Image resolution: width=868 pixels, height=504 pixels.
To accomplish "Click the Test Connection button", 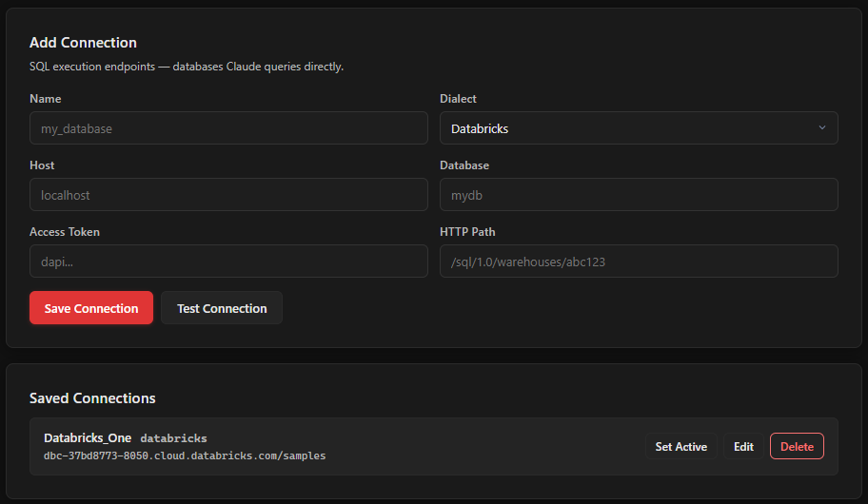I will pyautogui.click(x=222, y=308).
